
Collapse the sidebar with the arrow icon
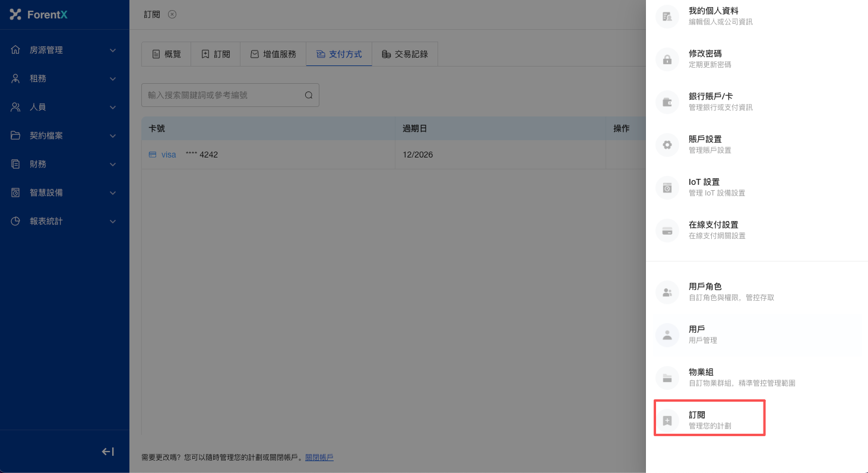[107, 452]
